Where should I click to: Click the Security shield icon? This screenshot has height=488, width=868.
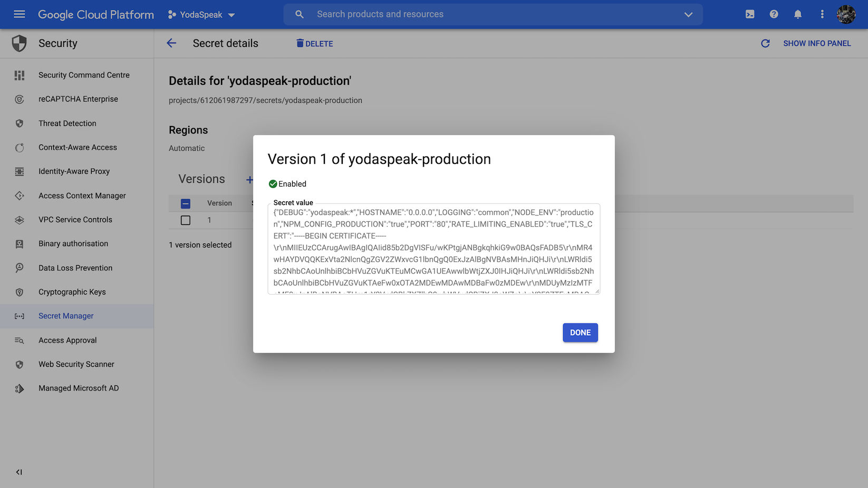click(x=20, y=43)
